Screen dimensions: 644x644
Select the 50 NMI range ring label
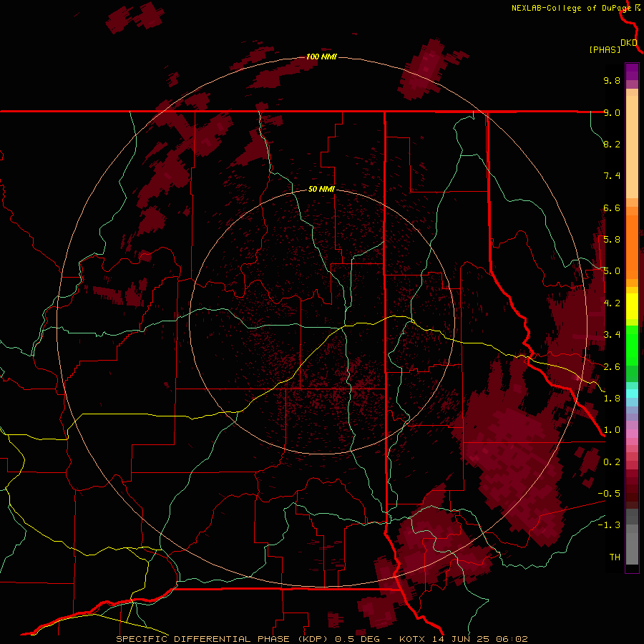321,189
